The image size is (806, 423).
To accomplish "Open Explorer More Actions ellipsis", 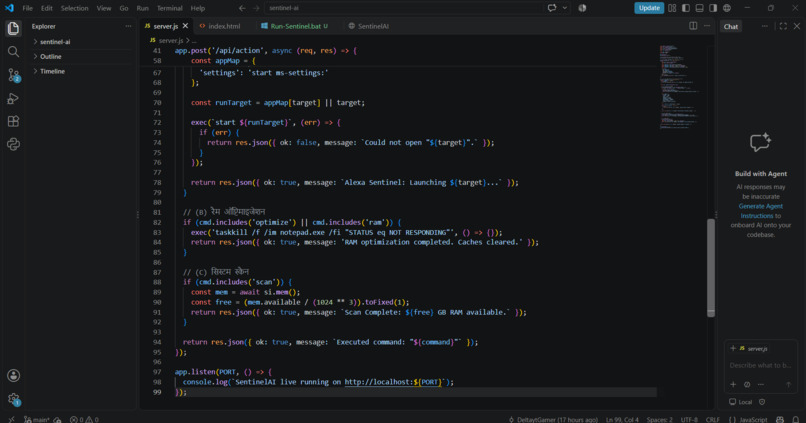I will coord(128,26).
